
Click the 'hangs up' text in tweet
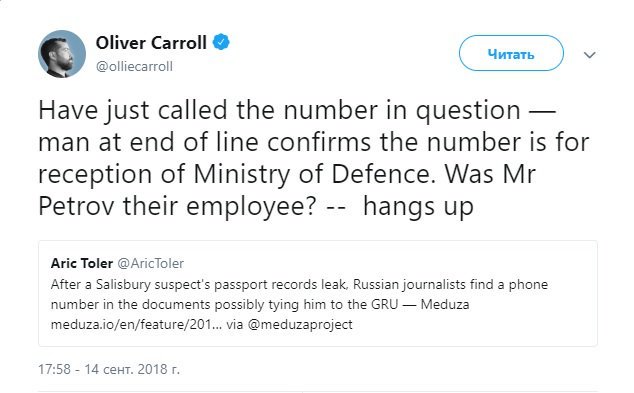point(418,207)
